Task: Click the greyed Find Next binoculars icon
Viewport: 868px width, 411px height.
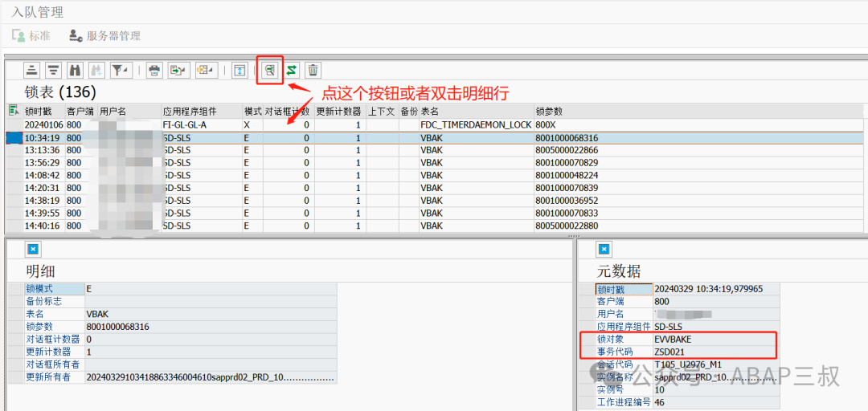Action: tap(97, 71)
